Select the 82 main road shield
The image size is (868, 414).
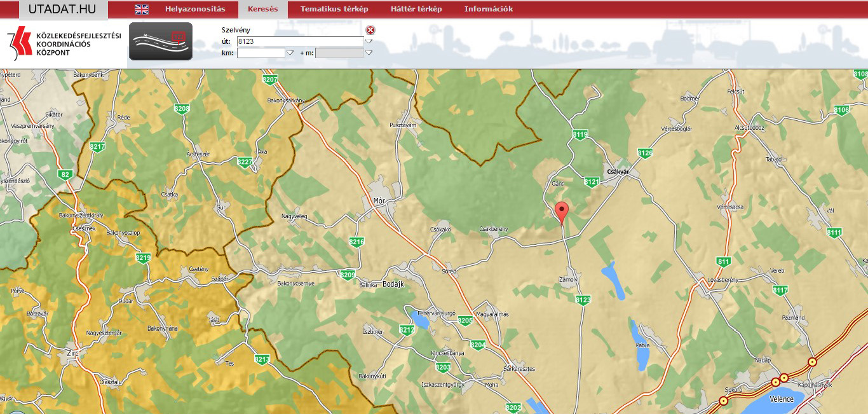(x=65, y=174)
